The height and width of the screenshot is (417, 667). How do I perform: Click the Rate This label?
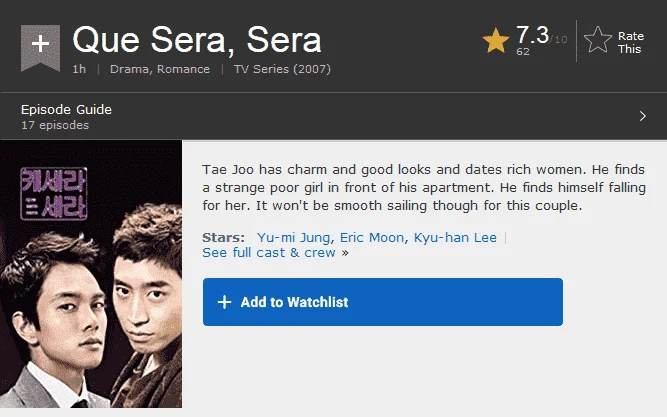point(630,43)
